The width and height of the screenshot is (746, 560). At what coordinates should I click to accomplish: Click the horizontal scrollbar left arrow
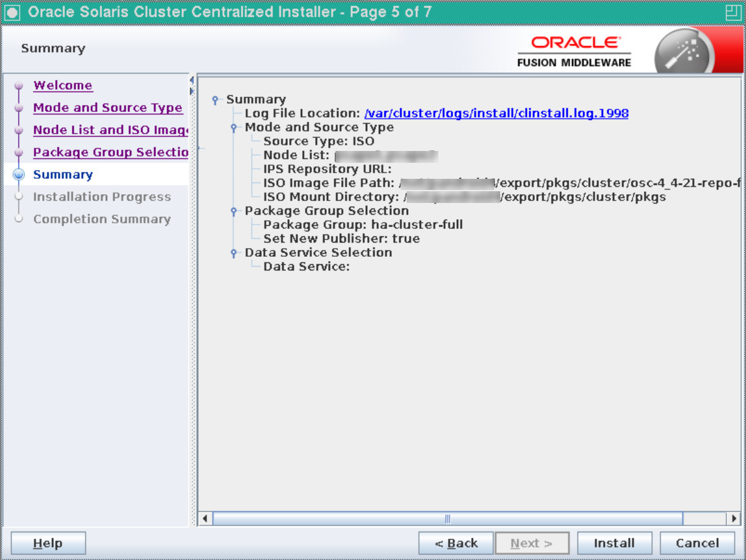pyautogui.click(x=206, y=519)
